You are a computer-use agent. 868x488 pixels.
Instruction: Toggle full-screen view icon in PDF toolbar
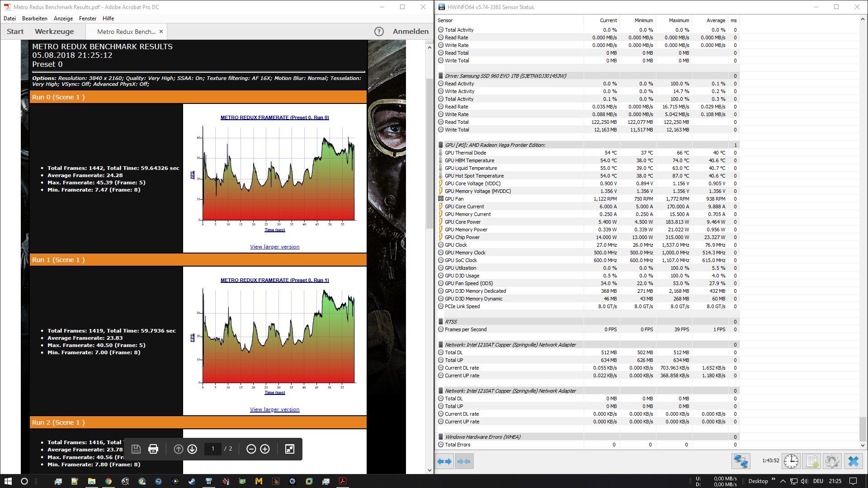pyautogui.click(x=290, y=449)
